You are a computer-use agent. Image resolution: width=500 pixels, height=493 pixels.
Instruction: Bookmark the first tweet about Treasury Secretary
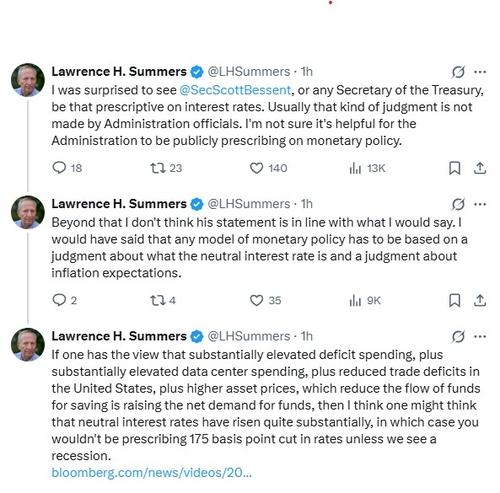455,168
